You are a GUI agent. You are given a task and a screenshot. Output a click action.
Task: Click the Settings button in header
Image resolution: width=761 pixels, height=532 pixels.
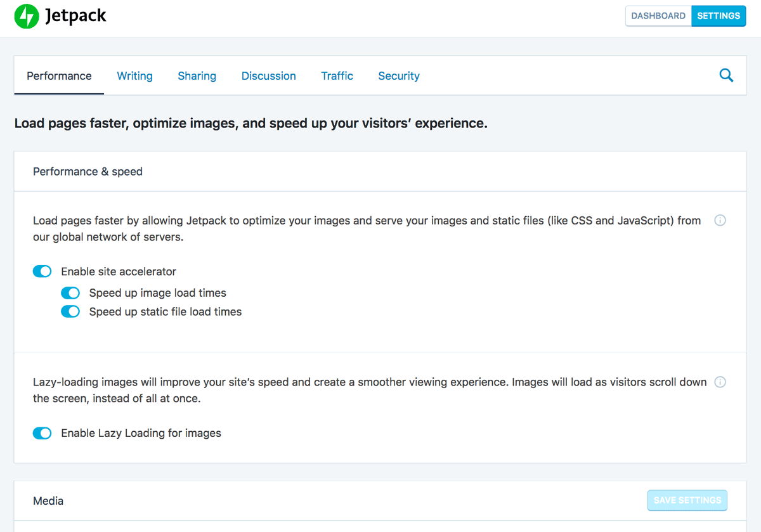tap(718, 16)
